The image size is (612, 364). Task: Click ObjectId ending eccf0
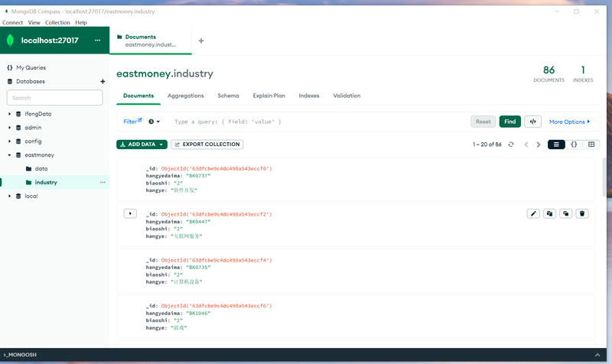pyautogui.click(x=216, y=168)
